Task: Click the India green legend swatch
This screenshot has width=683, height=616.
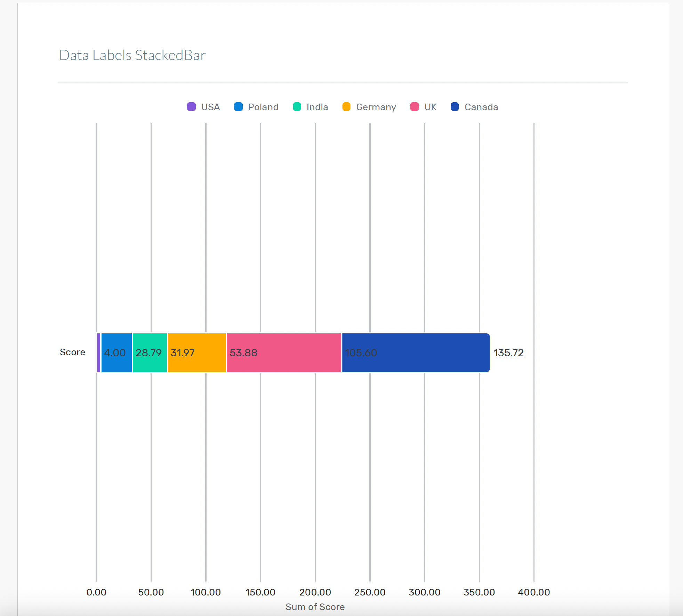Action: [297, 107]
